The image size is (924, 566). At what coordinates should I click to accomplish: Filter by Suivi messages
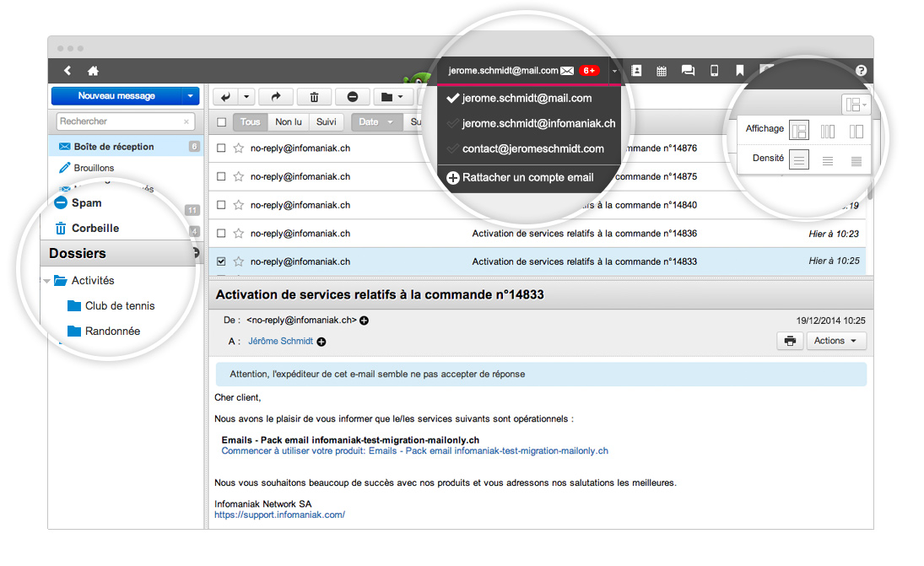[326, 122]
